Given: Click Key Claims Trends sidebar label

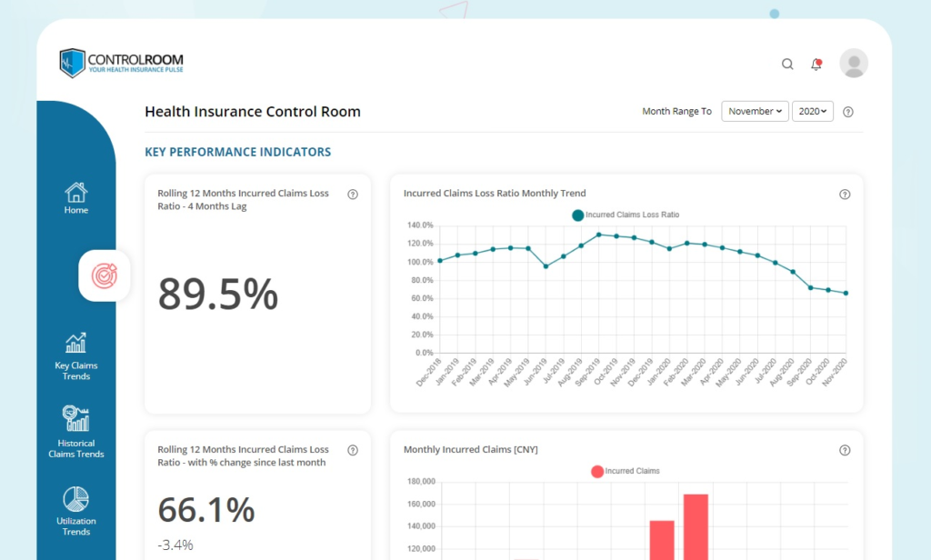Looking at the screenshot, I should [x=76, y=371].
